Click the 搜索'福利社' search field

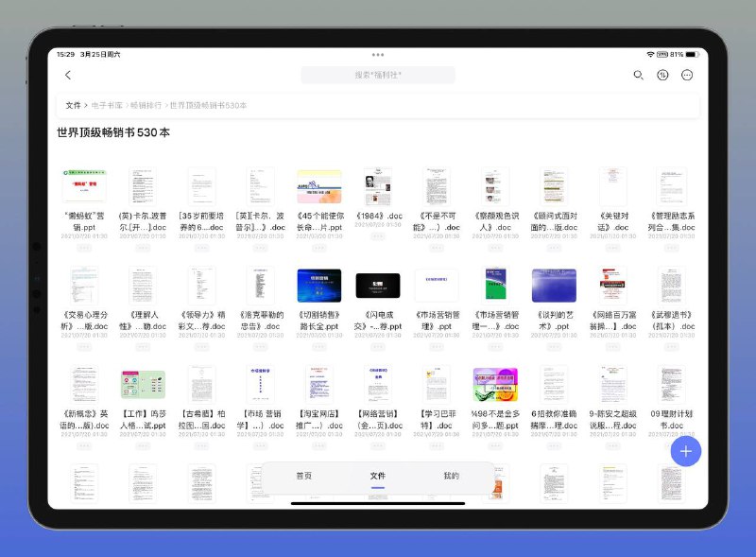tap(378, 76)
